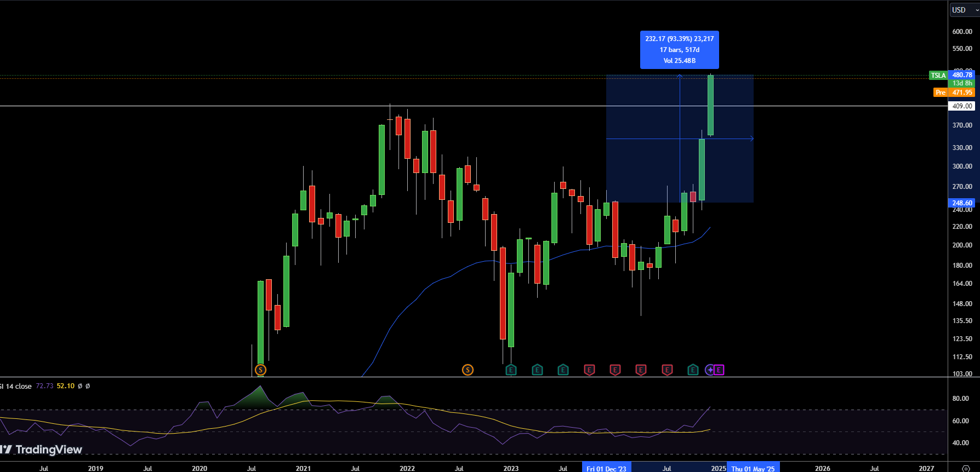
Task: Select the blue price range measurement info box
Action: [x=680, y=50]
